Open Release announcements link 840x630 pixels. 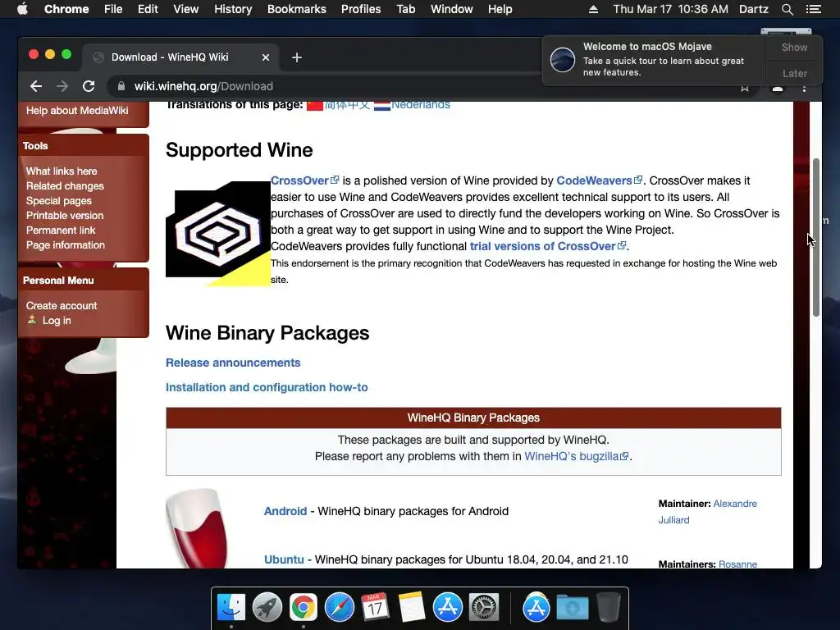(233, 363)
